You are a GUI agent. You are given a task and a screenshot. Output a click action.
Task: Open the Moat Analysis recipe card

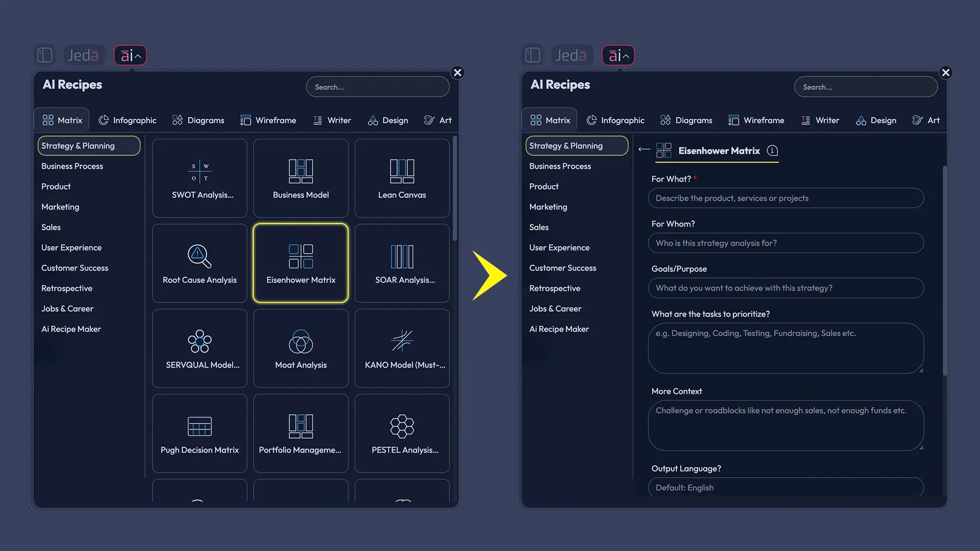coord(301,348)
